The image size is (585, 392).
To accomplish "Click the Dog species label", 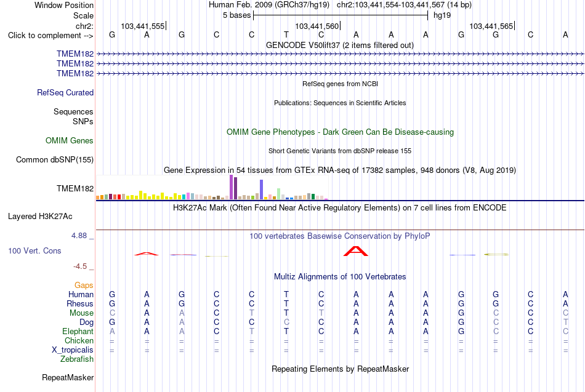I will click(86, 322).
